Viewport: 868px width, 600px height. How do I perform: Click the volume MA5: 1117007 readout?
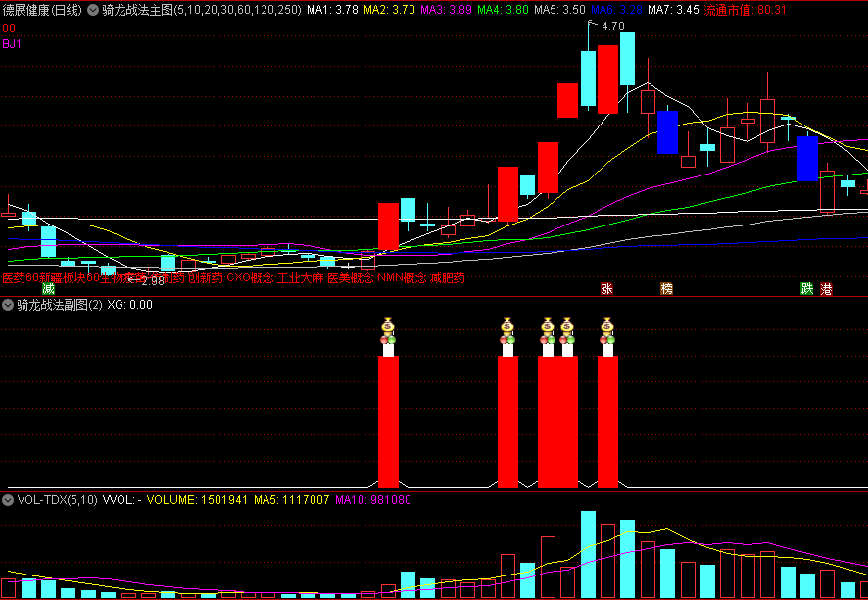(292, 500)
